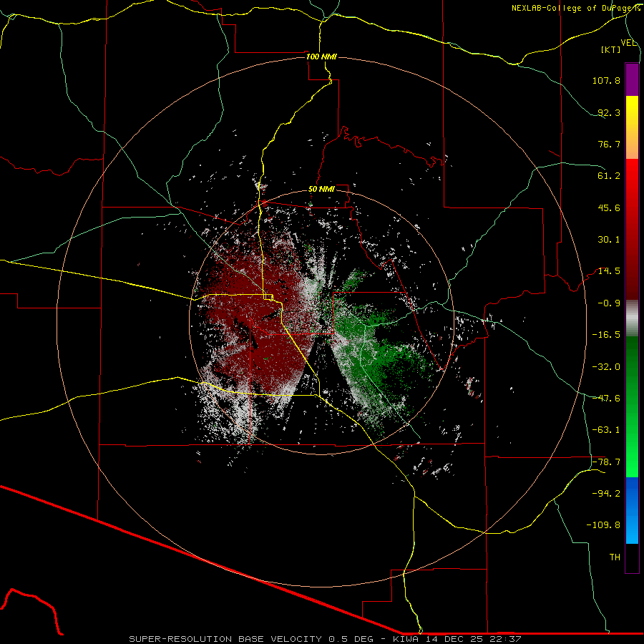644x644 pixels.
Task: Click the VEL legend heading
Action: [x=629, y=43]
